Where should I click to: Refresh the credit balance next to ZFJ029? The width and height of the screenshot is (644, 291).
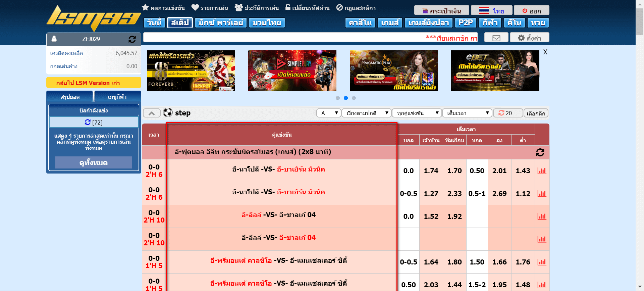(132, 39)
